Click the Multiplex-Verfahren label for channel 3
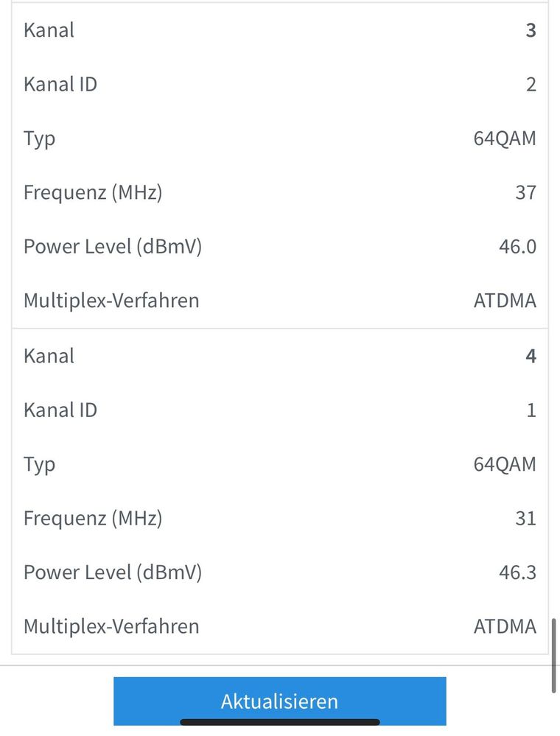This screenshot has height=736, width=560. tap(111, 301)
